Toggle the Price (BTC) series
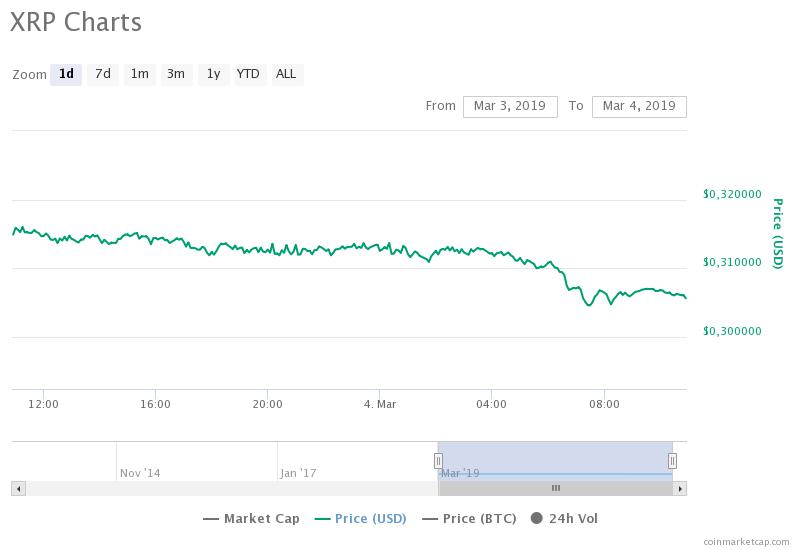This screenshot has width=800, height=550. [x=468, y=518]
